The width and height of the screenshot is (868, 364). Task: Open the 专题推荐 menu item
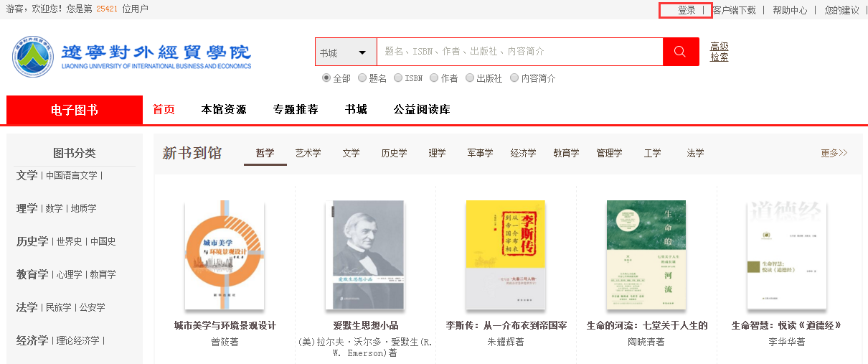296,109
